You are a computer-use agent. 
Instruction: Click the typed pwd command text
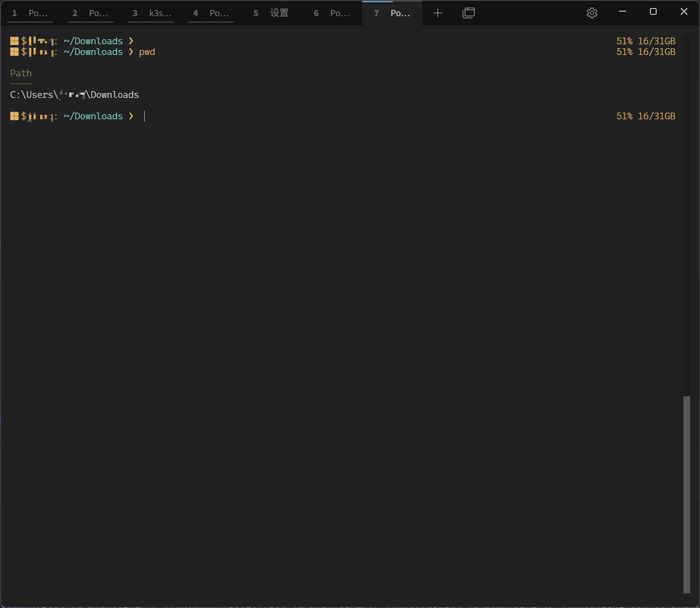click(147, 52)
